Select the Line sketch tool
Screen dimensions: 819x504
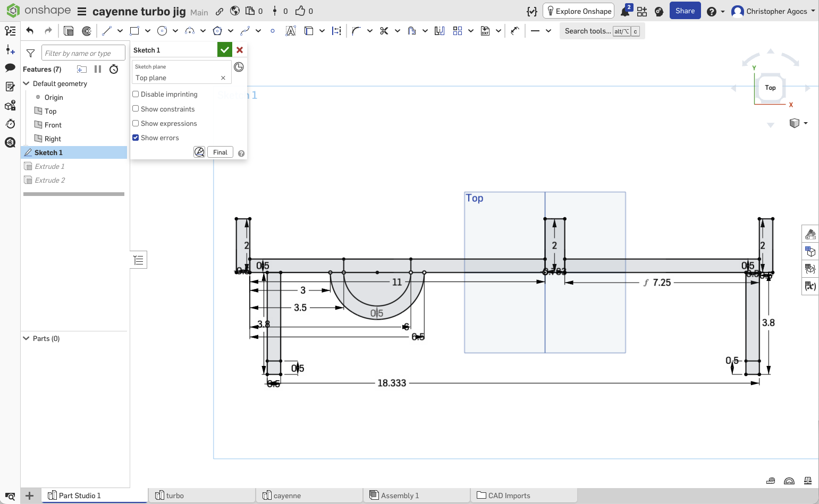(x=107, y=31)
